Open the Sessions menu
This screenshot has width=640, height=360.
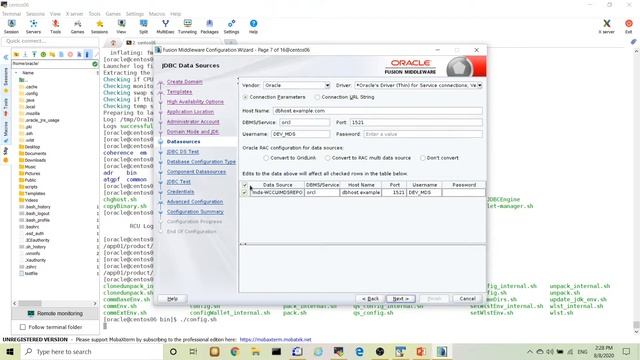click(x=35, y=13)
